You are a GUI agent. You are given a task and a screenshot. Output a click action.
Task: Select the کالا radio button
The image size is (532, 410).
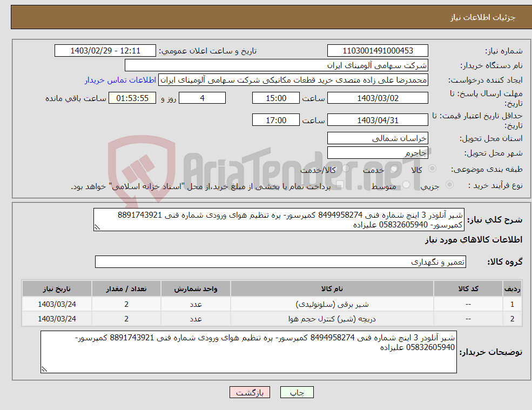432,169
